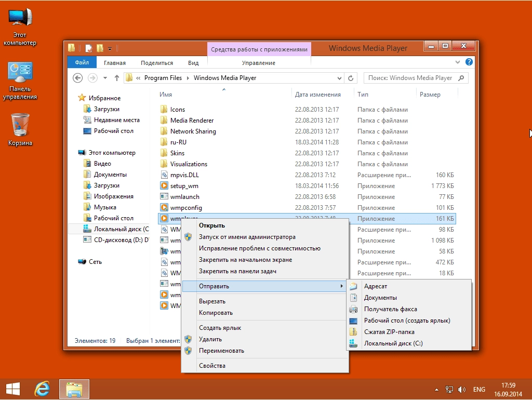
Task: Open the Этот компьютер desktop icon
Action: click(20, 27)
